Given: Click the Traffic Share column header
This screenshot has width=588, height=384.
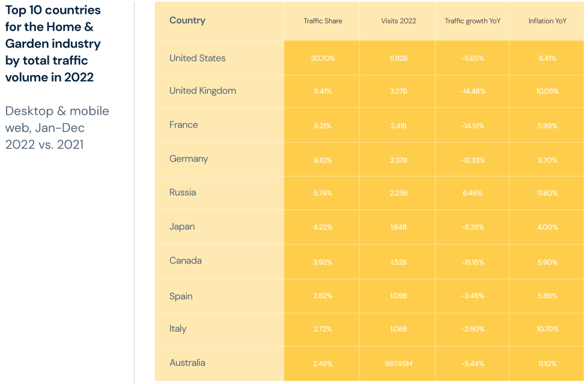Looking at the screenshot, I should pos(323,21).
